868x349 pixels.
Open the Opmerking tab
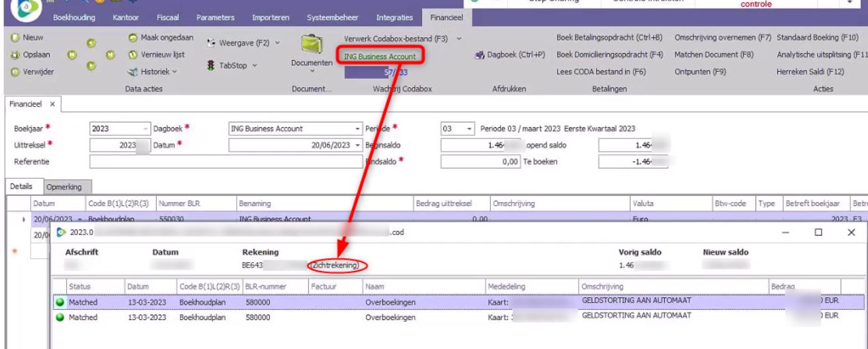pyautogui.click(x=68, y=187)
